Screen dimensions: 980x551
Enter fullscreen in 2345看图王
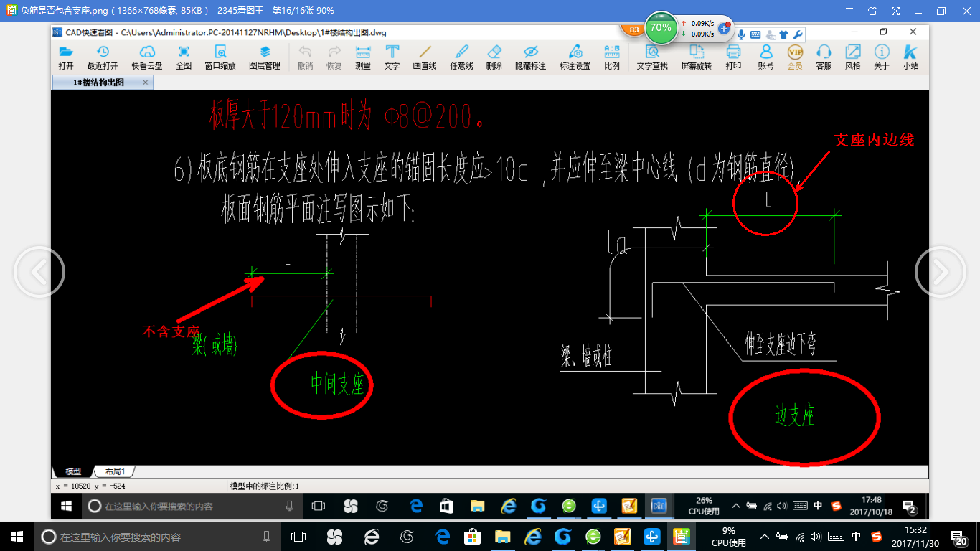tap(895, 11)
